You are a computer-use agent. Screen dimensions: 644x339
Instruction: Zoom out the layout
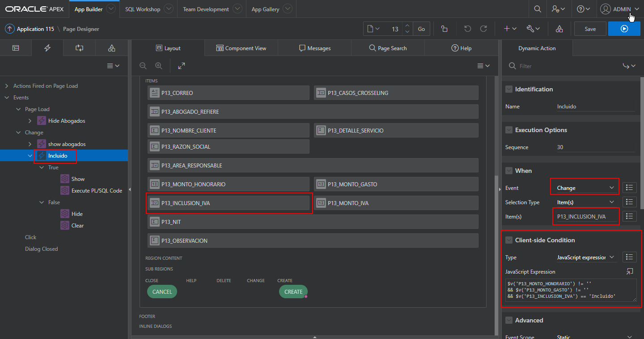[143, 66]
